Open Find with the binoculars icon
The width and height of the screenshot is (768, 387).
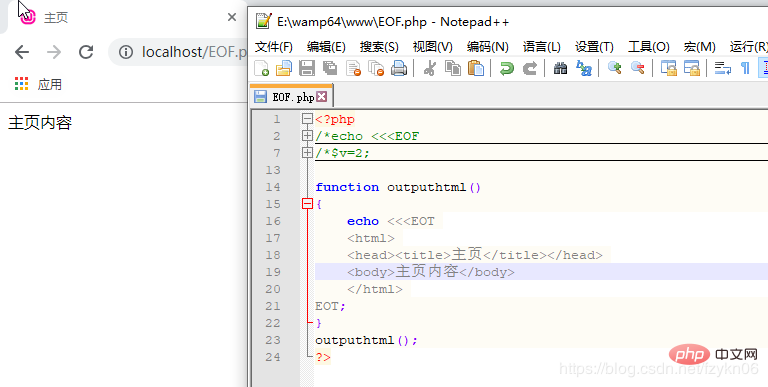(560, 68)
